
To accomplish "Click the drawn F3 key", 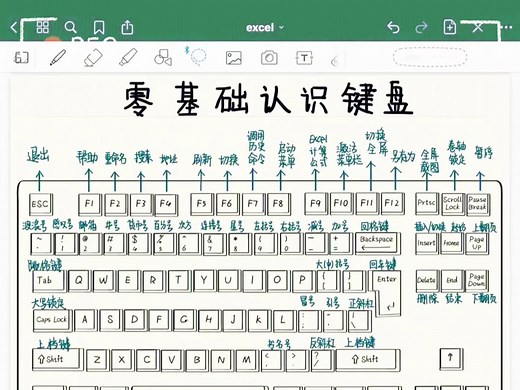I will [141, 204].
